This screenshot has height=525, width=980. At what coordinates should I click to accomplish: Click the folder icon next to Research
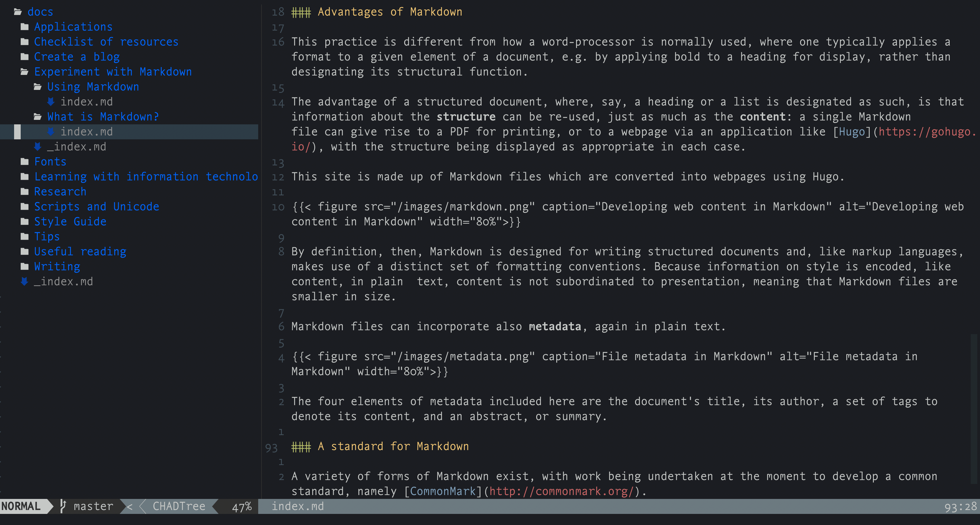click(24, 192)
